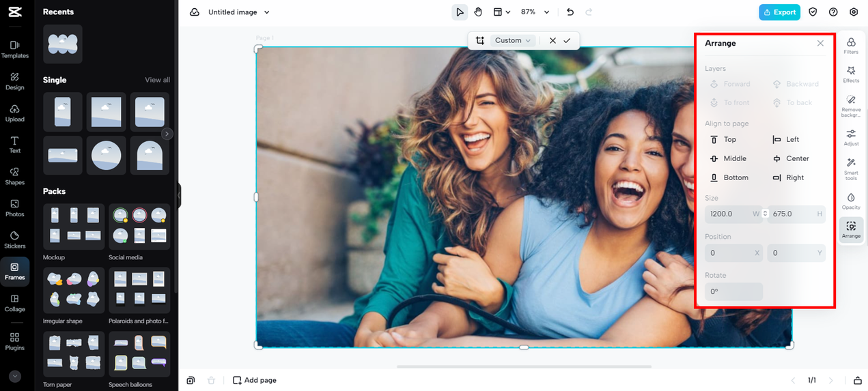Redo the last action
This screenshot has width=868, height=391.
(x=589, y=12)
